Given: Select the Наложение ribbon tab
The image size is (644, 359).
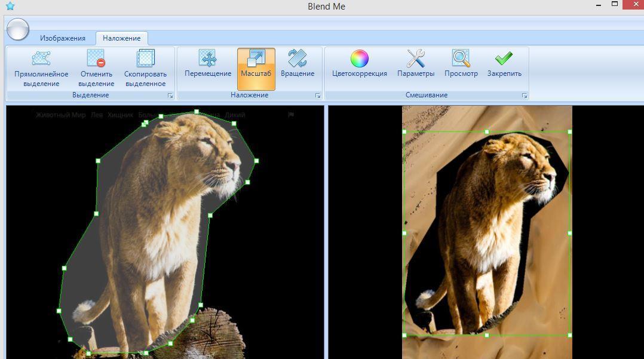Looking at the screenshot, I should (121, 38).
